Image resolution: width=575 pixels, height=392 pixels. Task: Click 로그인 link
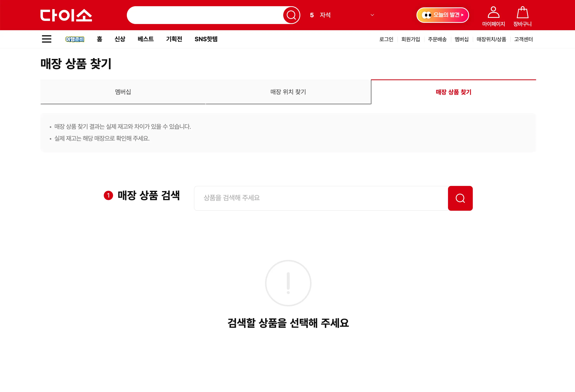(386, 39)
